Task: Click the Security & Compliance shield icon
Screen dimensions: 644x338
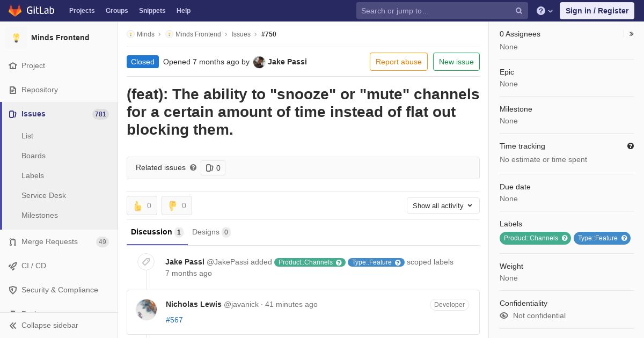Action: [13, 290]
